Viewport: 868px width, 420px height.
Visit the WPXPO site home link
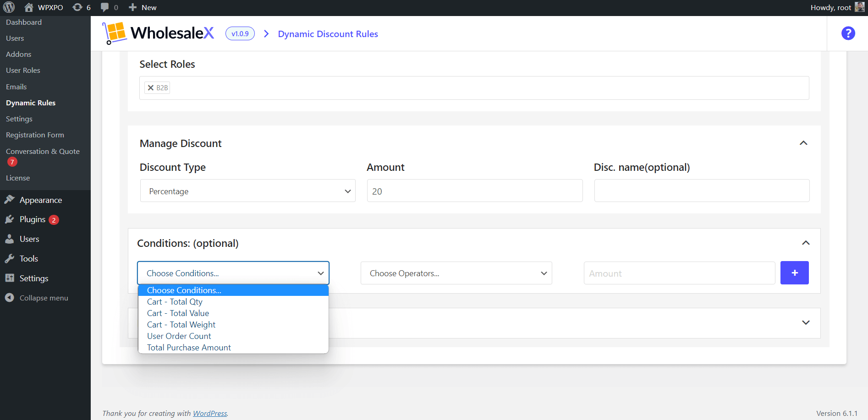tap(44, 7)
